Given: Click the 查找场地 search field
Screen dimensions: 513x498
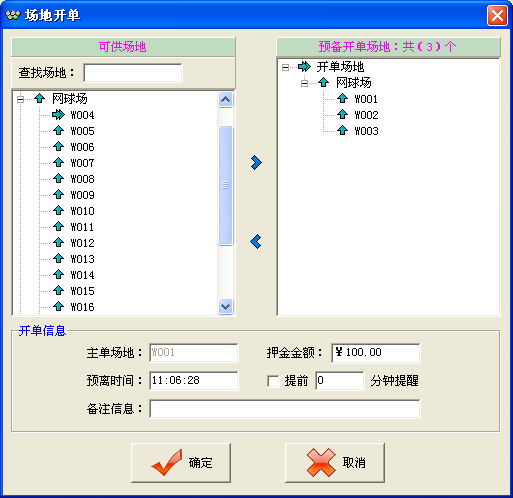Looking at the screenshot, I should 133,73.
